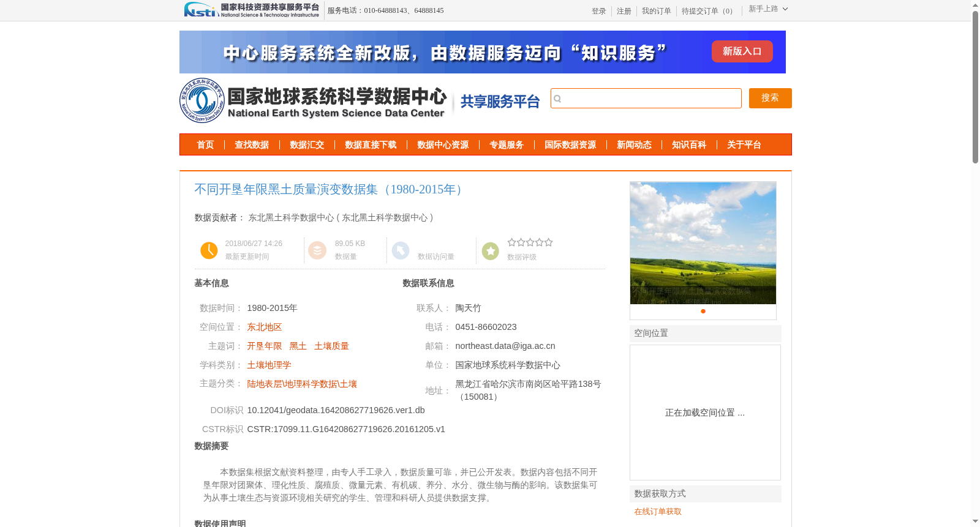Open the 数据中心资源 menu
Screen dimensions: 980x527
pyautogui.click(x=443, y=145)
